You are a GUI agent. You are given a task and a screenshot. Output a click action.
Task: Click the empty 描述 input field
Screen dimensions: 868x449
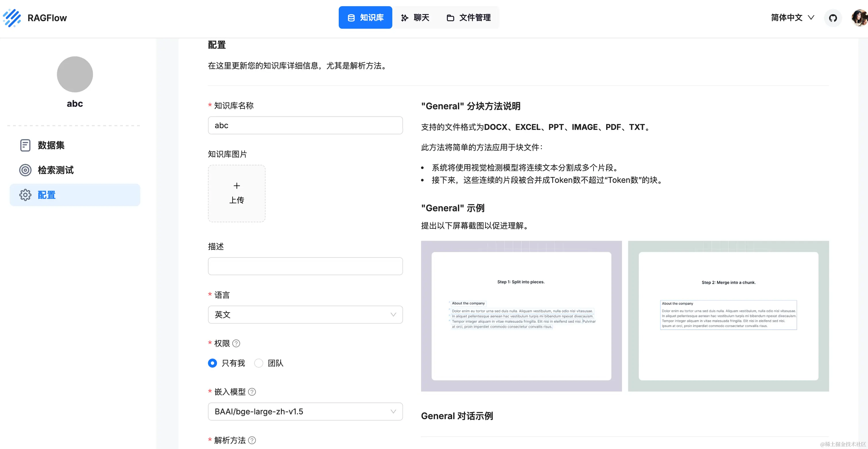click(305, 266)
